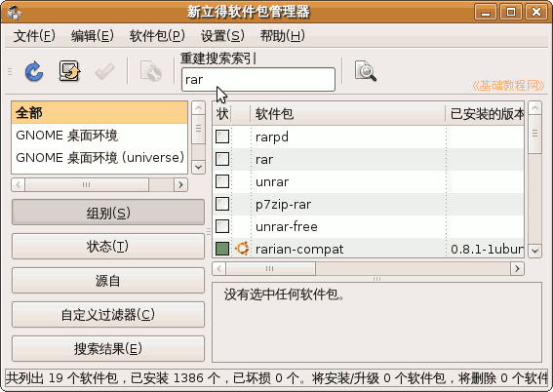The height and width of the screenshot is (392, 553).
Task: Click the blue Reload package list icon
Action: [34, 71]
